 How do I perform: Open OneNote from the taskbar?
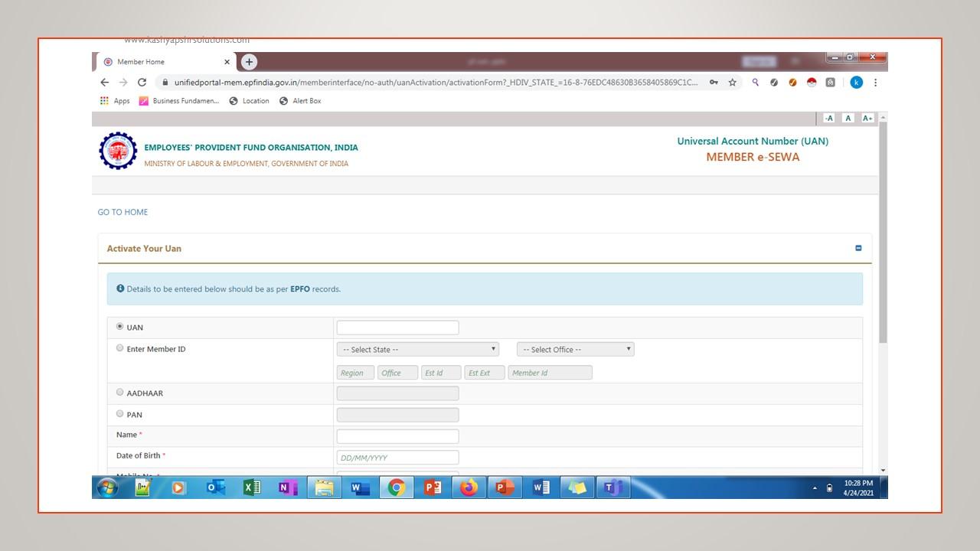(x=288, y=487)
